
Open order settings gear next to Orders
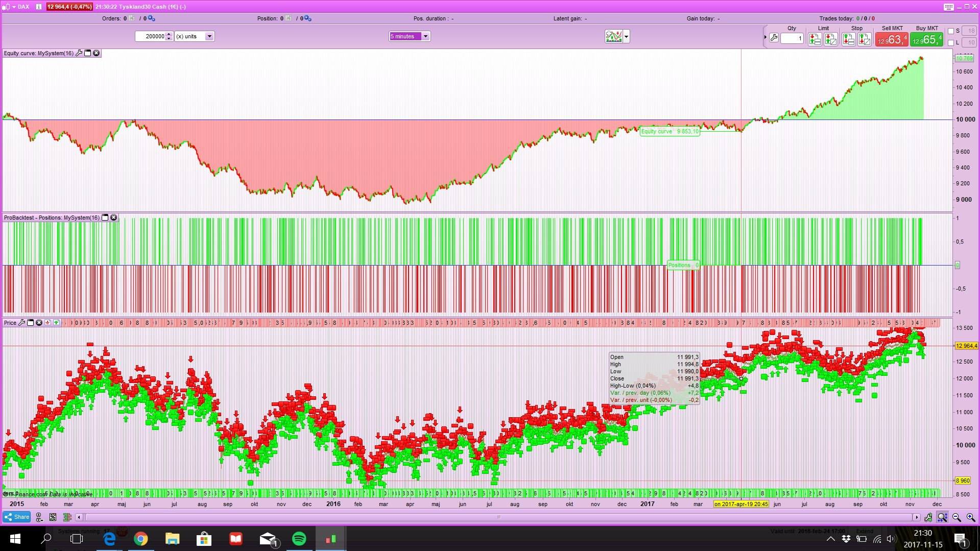tap(152, 18)
